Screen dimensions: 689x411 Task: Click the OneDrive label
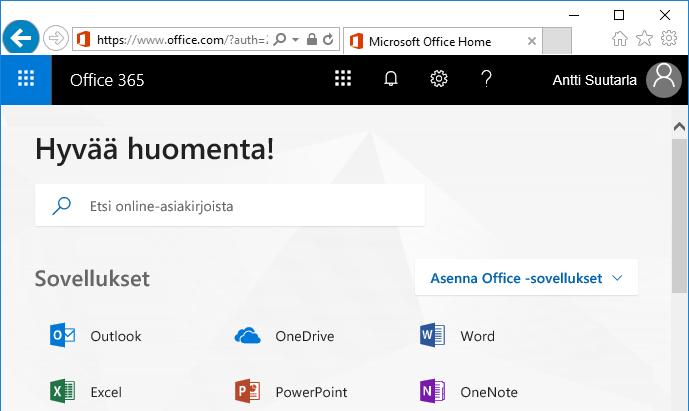pos(305,336)
